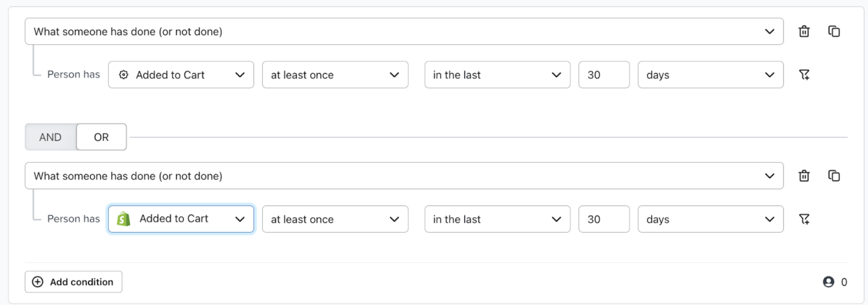
Task: Click the 30 days field in first row
Action: [603, 74]
